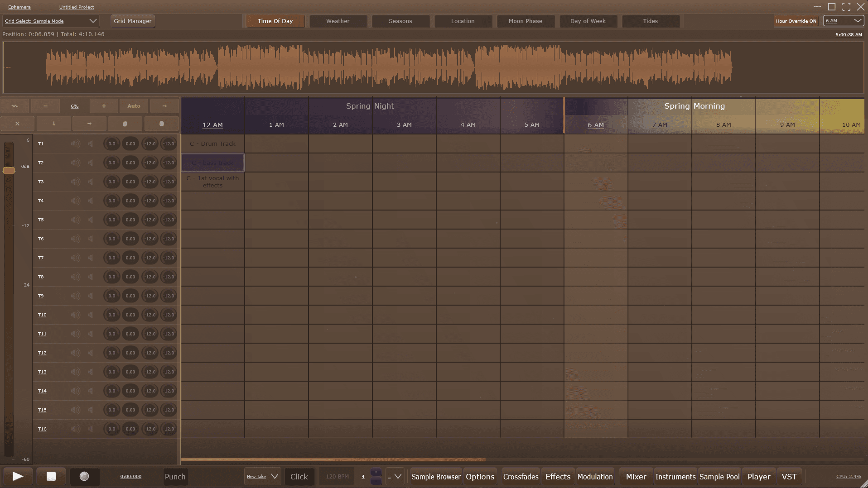868x488 pixels.
Task: Click the round Record button
Action: pos(84,476)
